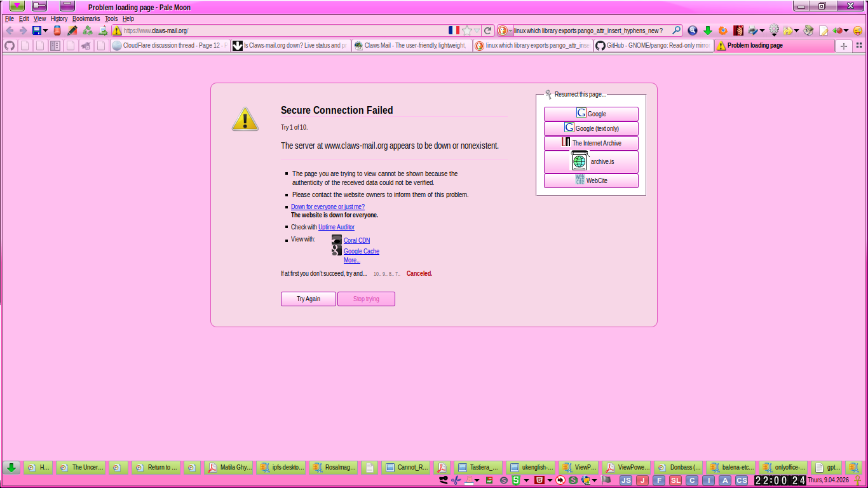Click the blue floppy disk save icon
Viewport: 868px width, 488px height.
tap(37, 30)
